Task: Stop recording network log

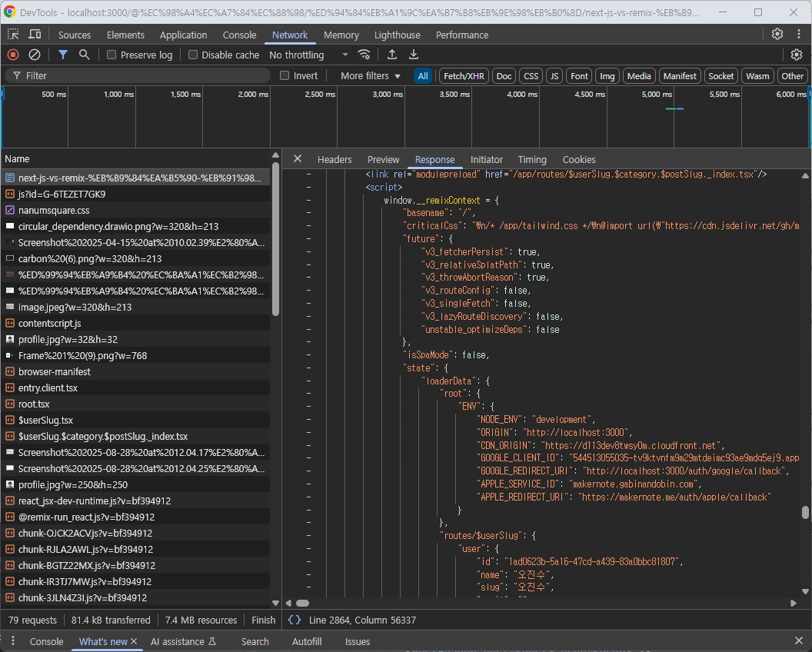Action: pos(13,55)
